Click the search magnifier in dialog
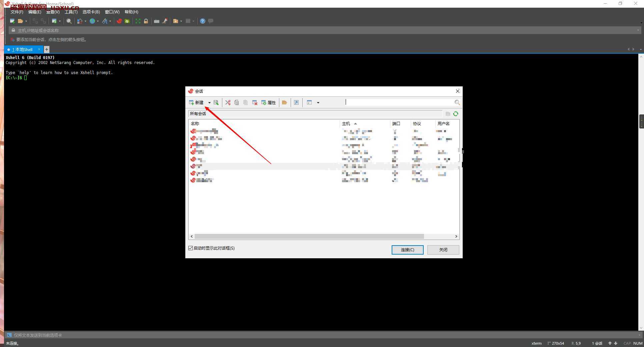 457,102
